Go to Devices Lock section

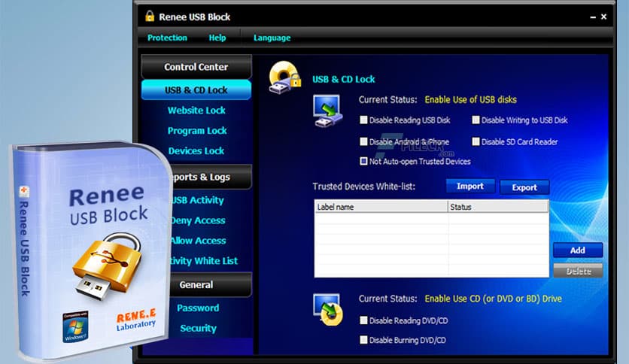click(x=196, y=150)
